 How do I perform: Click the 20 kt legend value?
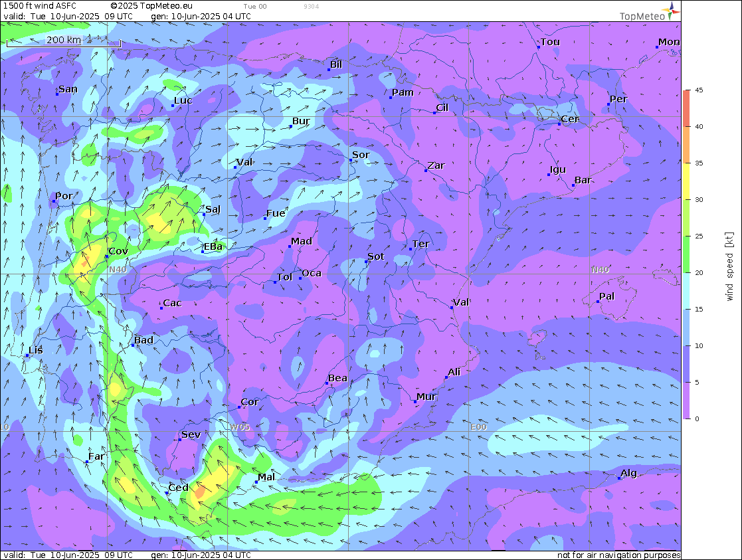coord(699,272)
